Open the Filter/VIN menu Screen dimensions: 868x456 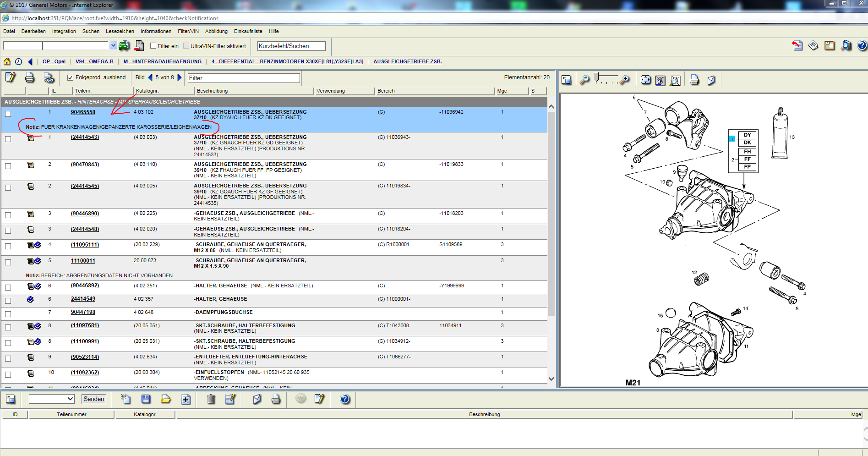point(188,31)
